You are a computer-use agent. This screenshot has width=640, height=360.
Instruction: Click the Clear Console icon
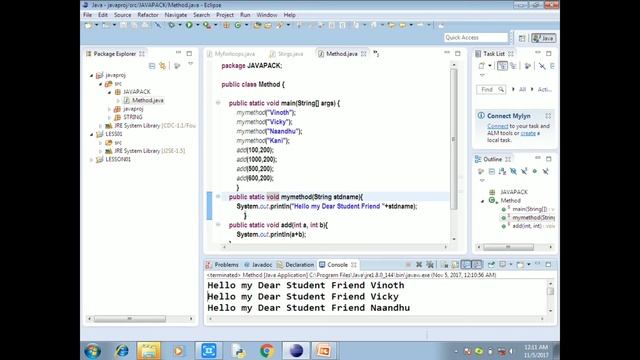pyautogui.click(x=444, y=265)
